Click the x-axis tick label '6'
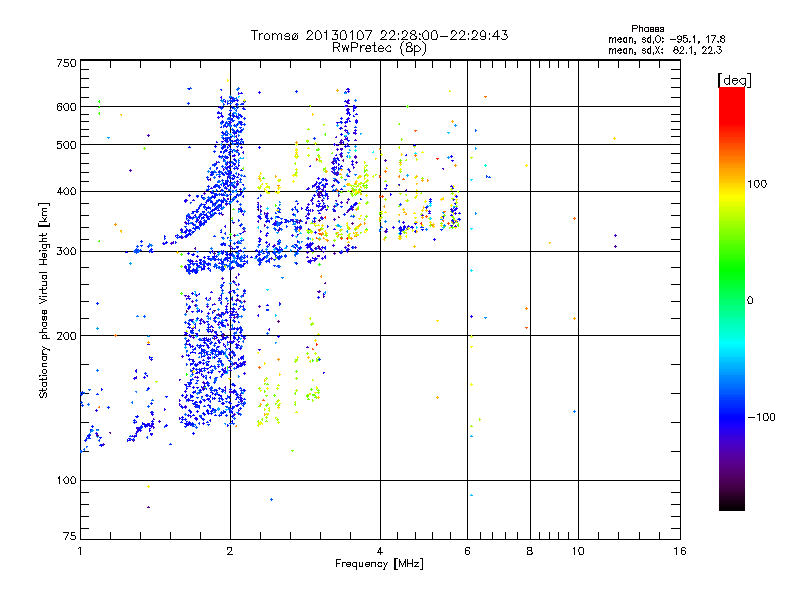Screen dimensions: 800x600 467,551
